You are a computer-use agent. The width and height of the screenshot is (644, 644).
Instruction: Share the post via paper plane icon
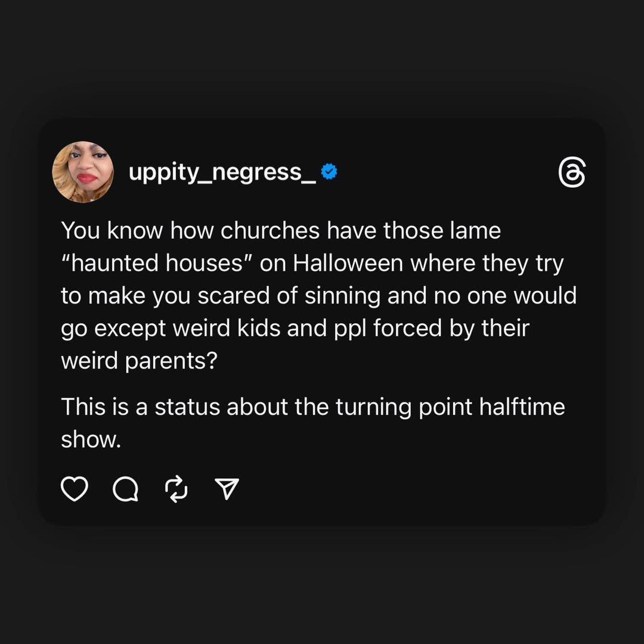(x=227, y=490)
